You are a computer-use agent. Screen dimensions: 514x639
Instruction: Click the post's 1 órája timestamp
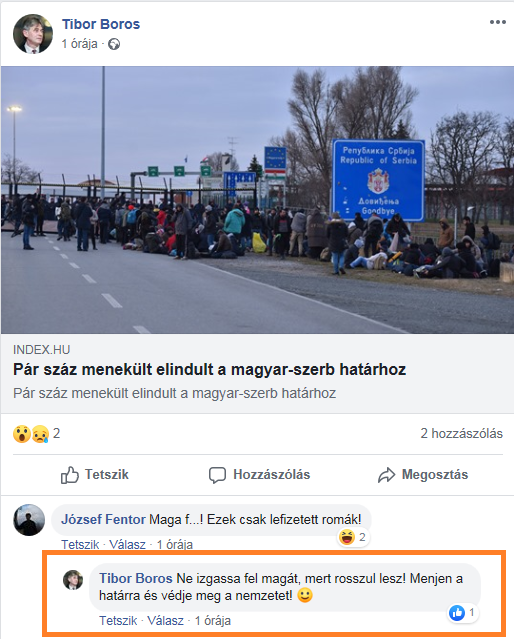pyautogui.click(x=79, y=44)
